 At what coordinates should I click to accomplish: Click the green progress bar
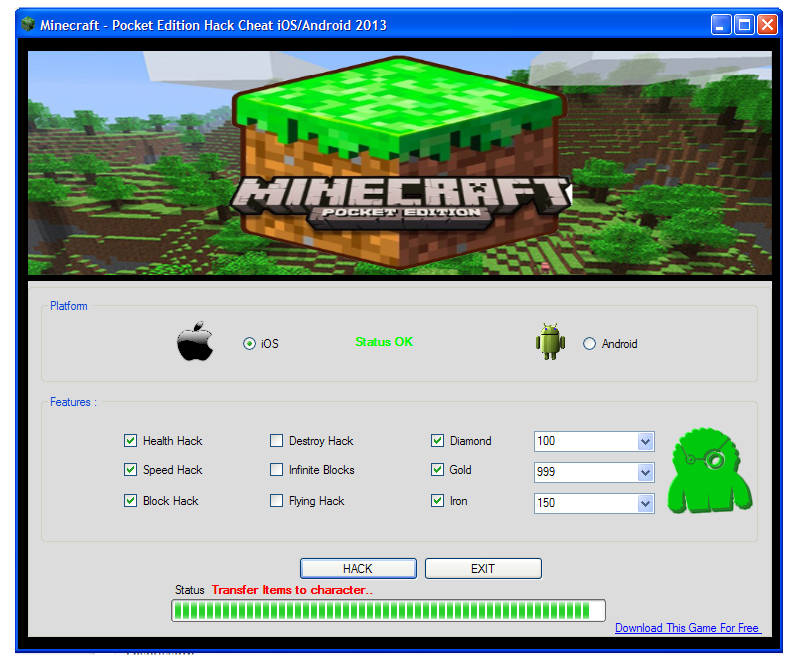coord(388,611)
